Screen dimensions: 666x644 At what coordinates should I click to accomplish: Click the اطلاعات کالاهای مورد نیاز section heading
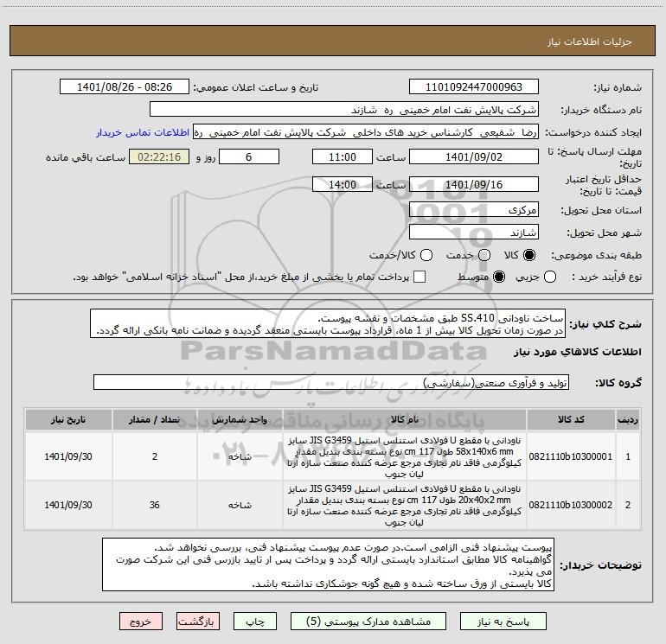pos(577,352)
